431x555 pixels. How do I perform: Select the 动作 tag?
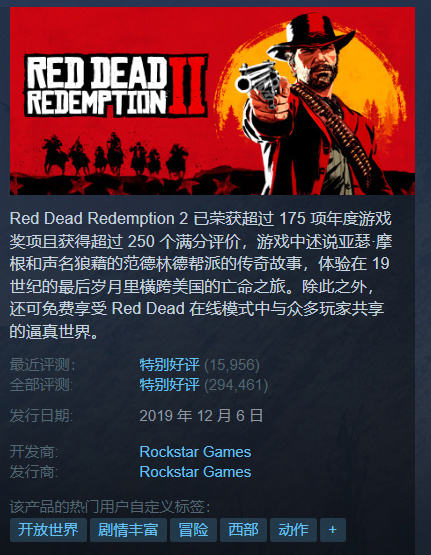pos(293,530)
